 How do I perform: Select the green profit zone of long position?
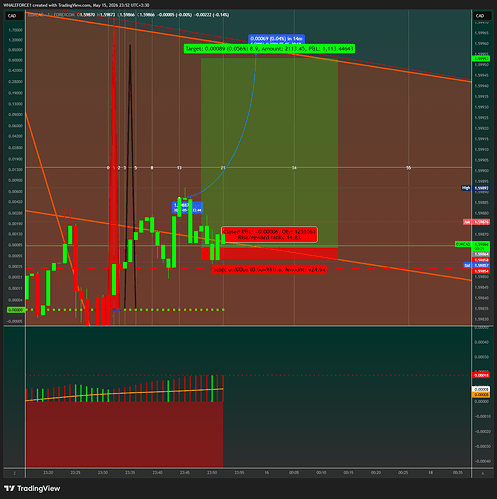(x=269, y=152)
